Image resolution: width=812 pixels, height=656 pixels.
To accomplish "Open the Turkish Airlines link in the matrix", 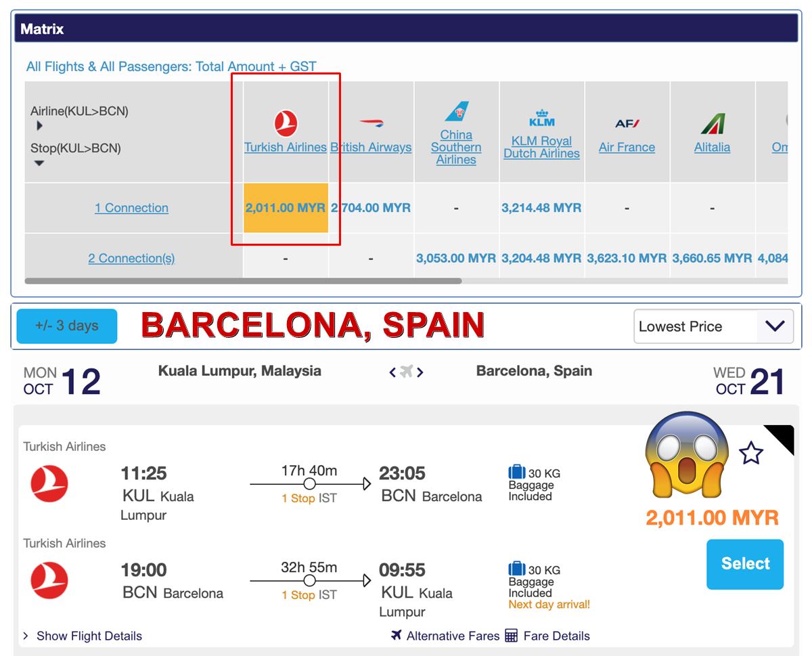I will (286, 147).
